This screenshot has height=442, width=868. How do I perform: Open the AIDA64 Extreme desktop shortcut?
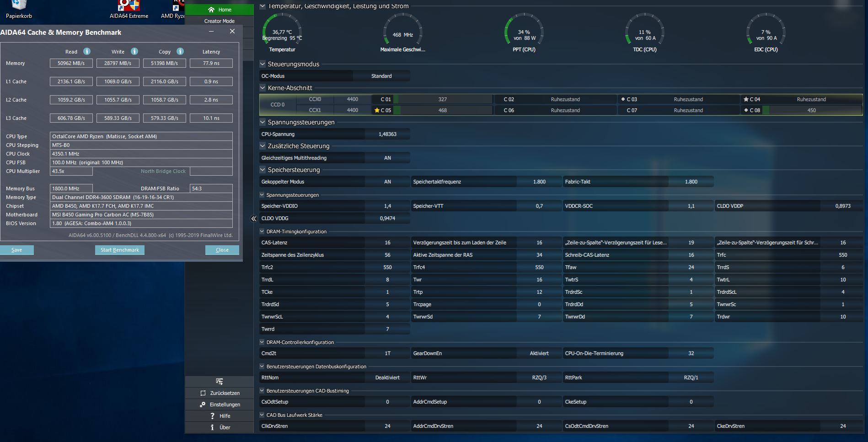[x=129, y=10]
